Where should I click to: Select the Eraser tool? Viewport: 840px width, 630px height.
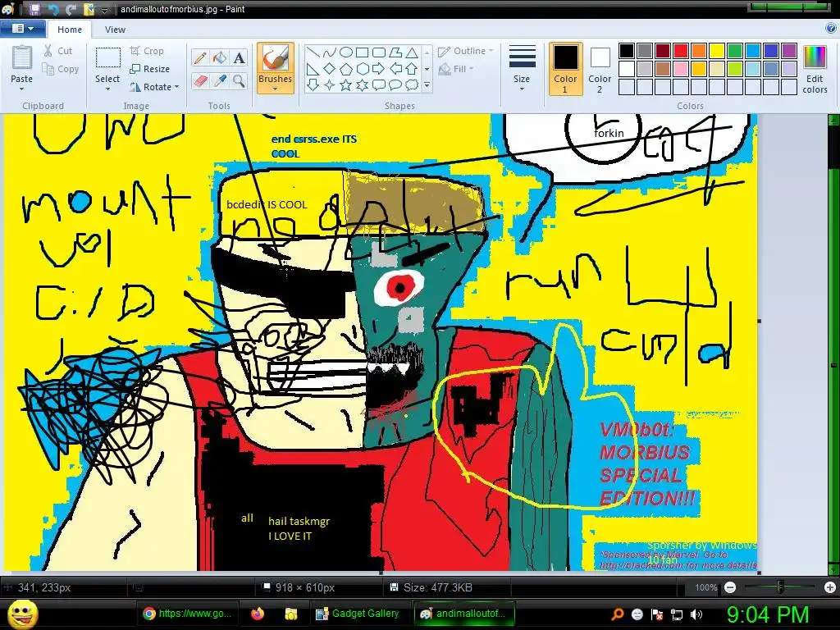(x=200, y=81)
